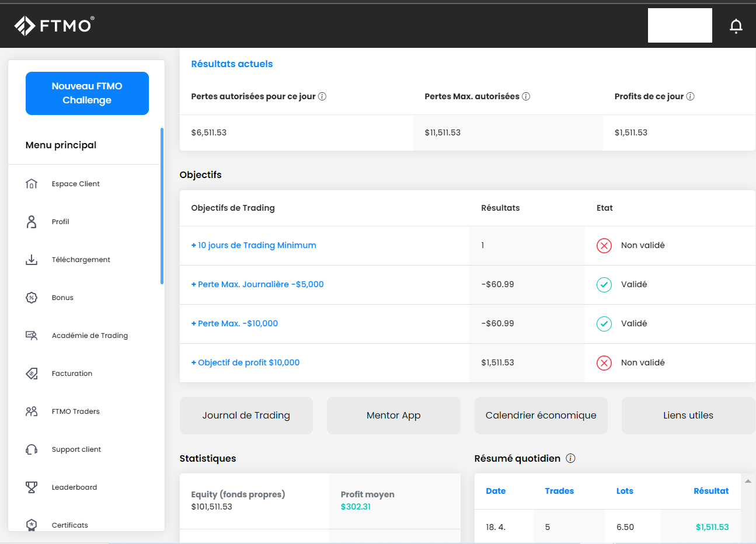The image size is (756, 544).
Task: Go to Académie de Trading menu item
Action: point(89,336)
